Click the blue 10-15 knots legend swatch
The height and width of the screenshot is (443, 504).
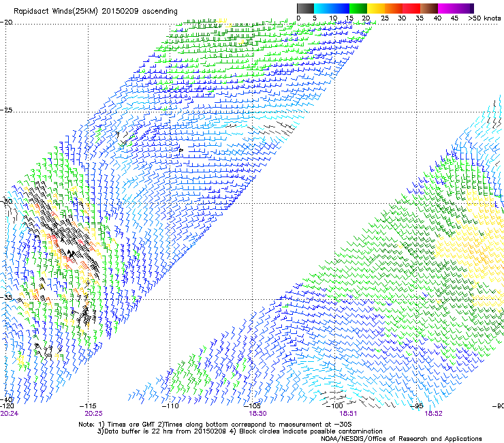pos(341,8)
